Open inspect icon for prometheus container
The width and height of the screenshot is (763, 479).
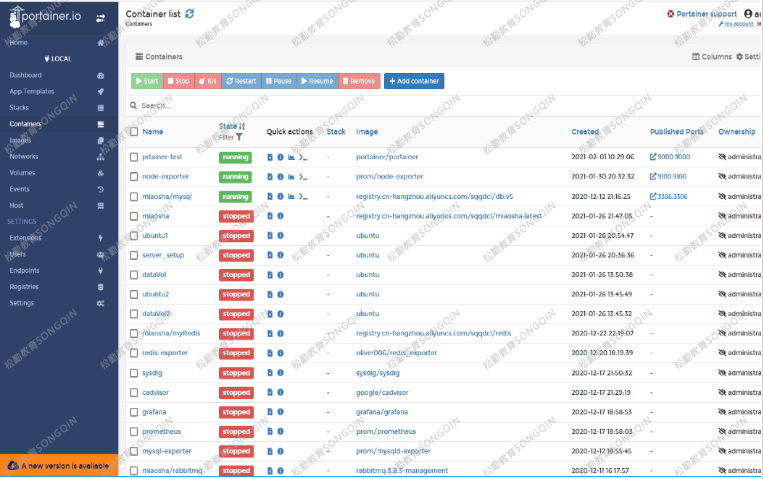tap(280, 431)
